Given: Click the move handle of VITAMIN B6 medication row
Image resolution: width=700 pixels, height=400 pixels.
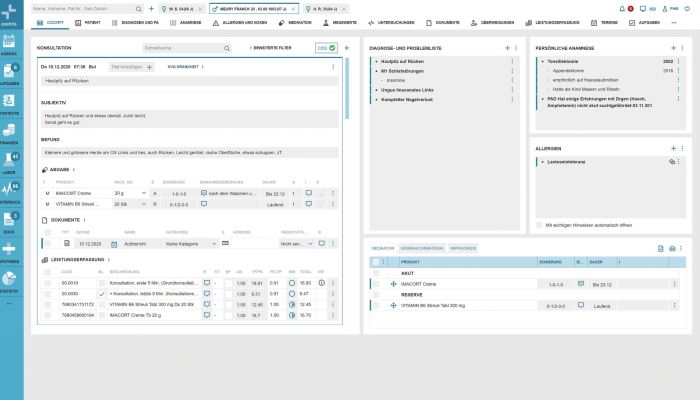Looking at the screenshot, I should [x=393, y=305].
